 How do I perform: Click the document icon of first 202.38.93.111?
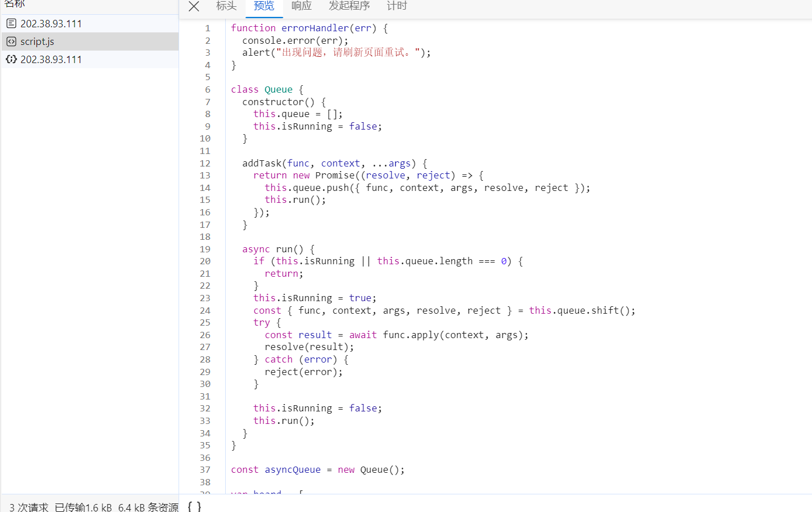[x=11, y=23]
